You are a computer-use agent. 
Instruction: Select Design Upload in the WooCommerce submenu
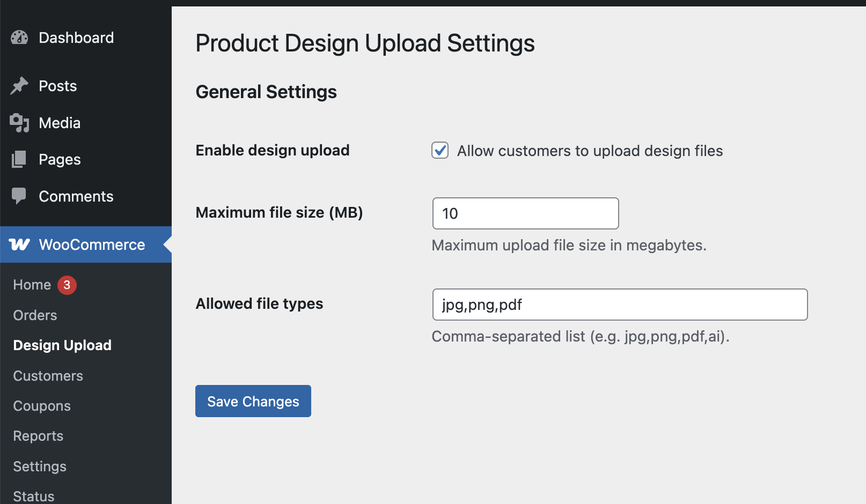point(62,345)
